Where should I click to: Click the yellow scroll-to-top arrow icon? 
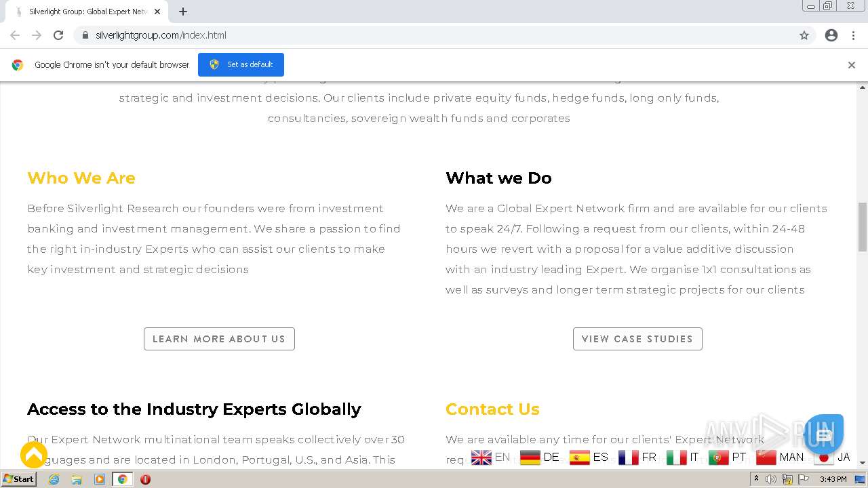coord(34,455)
